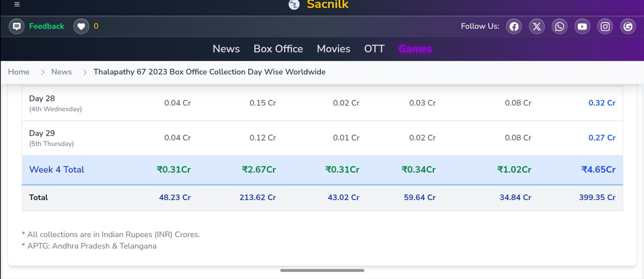The width and height of the screenshot is (644, 279).
Task: Click Week 4 total ₹4.65Cr value
Action: [x=598, y=170]
